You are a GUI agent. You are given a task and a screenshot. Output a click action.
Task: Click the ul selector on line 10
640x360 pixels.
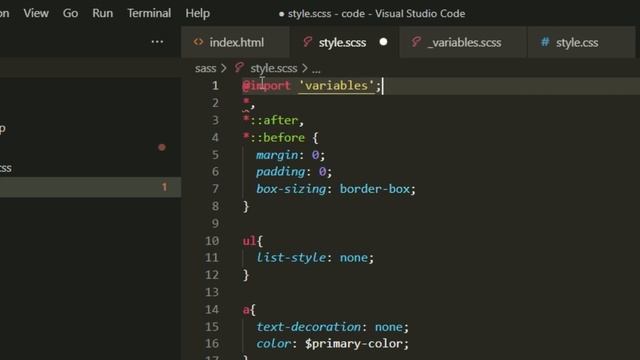pyautogui.click(x=249, y=241)
